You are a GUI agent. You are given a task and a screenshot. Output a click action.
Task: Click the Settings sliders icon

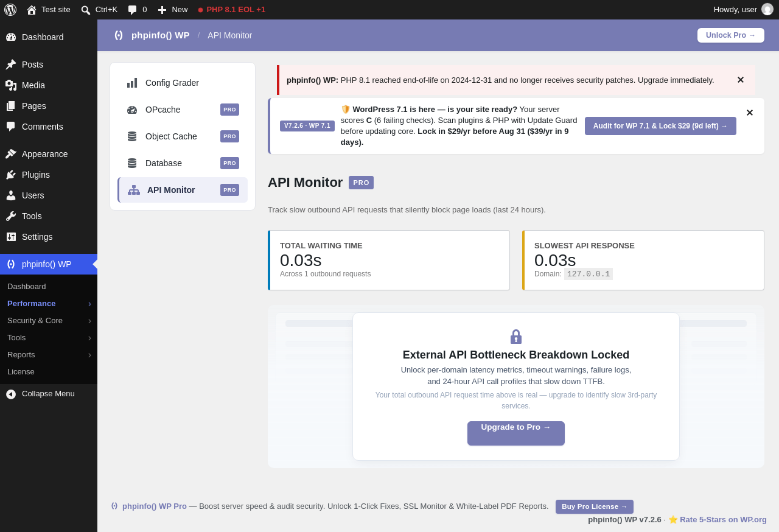pos(11,237)
